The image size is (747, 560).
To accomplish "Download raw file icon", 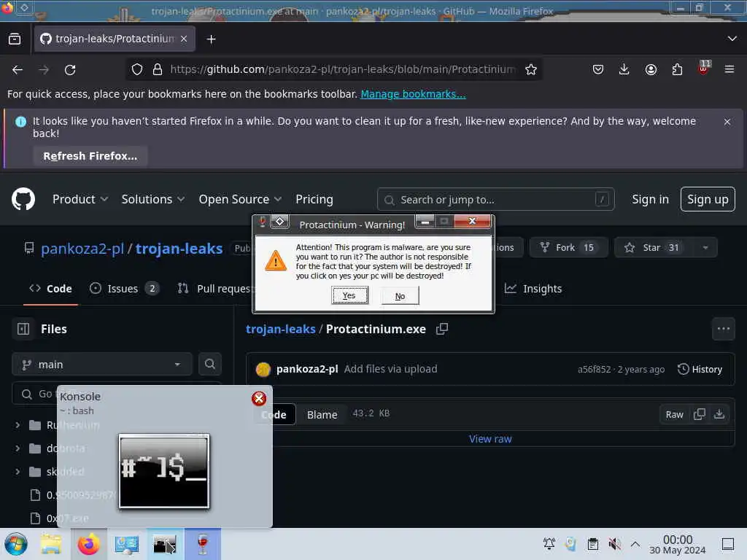I will point(719,414).
